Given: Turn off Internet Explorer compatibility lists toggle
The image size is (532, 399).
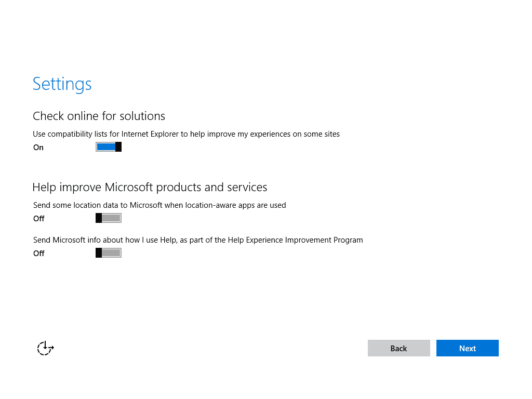Looking at the screenshot, I should pyautogui.click(x=109, y=147).
